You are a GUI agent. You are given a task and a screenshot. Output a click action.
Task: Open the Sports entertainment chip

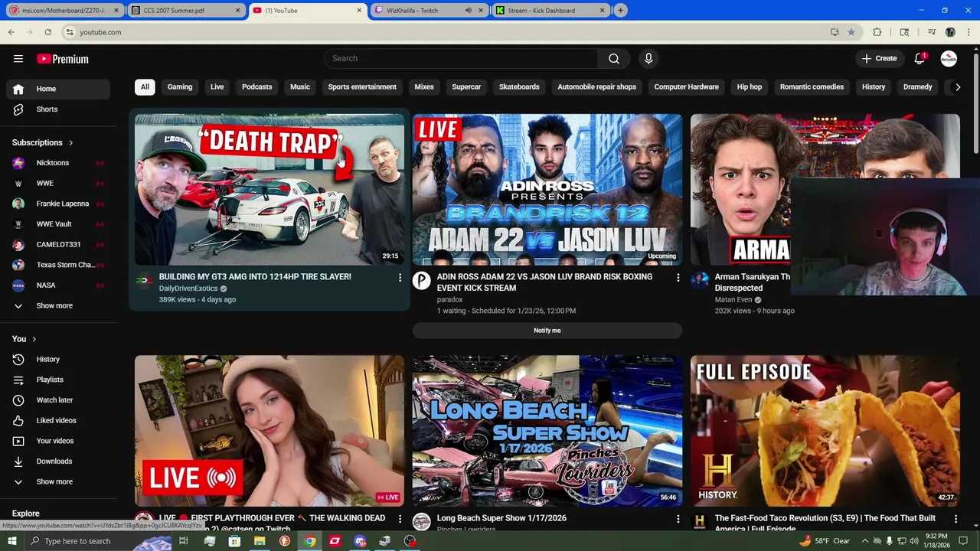click(x=362, y=87)
